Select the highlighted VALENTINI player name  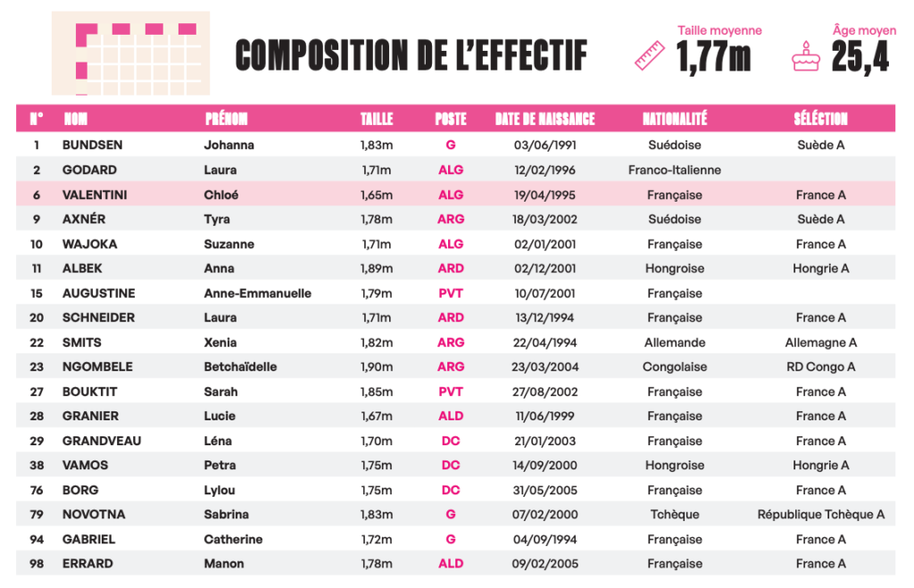(x=95, y=195)
